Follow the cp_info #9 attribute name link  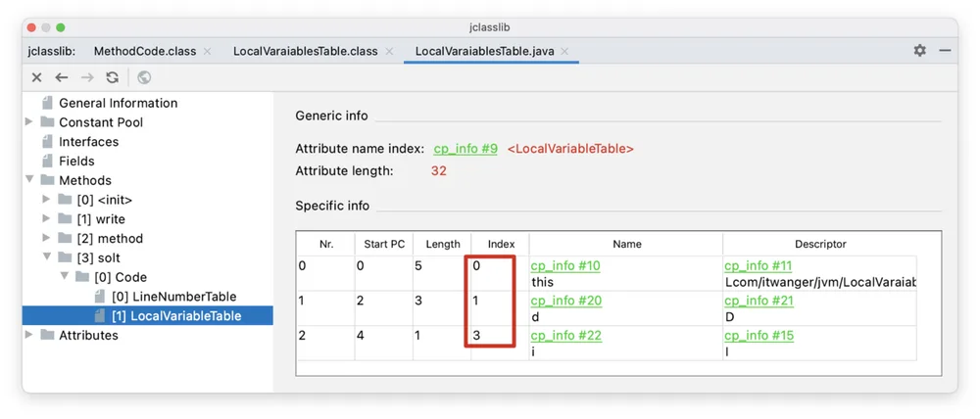[465, 149]
